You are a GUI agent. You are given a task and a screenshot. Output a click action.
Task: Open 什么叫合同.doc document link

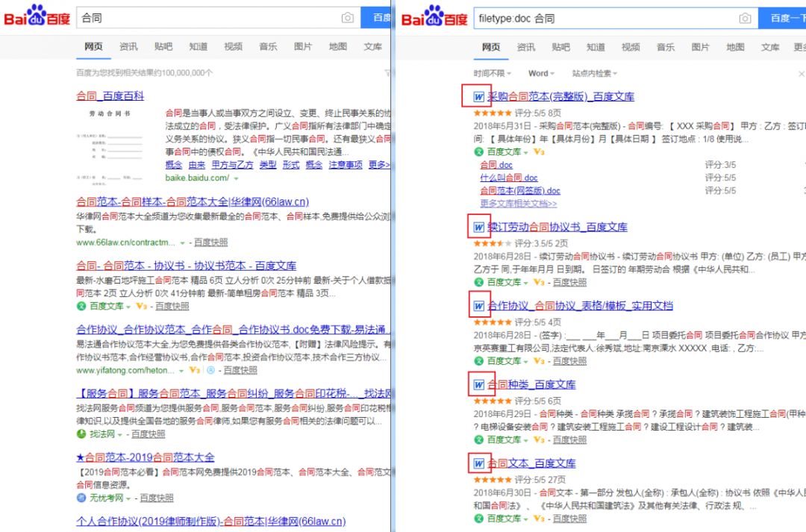tap(509, 178)
